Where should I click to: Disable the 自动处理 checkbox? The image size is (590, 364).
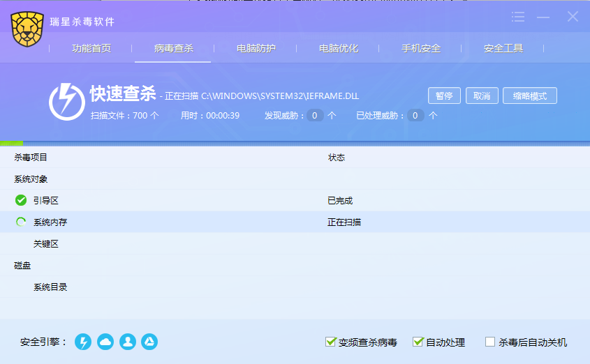(418, 342)
